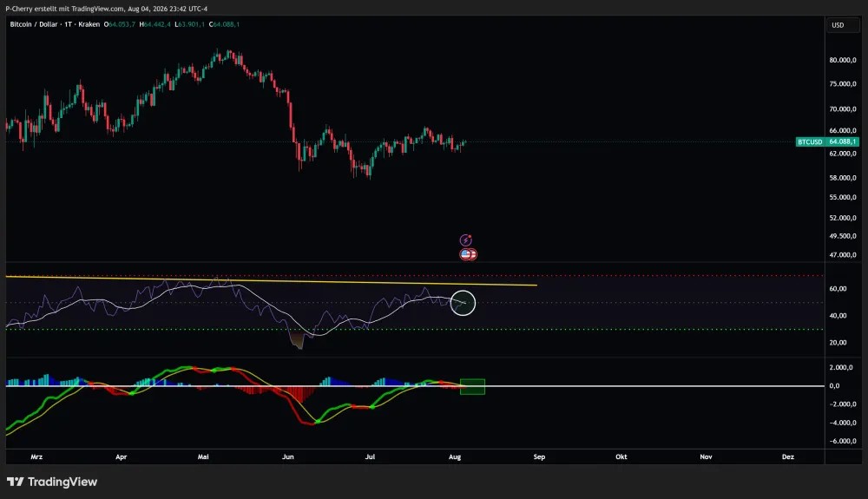Click the 58.000,0 price axis label
The width and height of the screenshot is (868, 499).
coord(843,178)
